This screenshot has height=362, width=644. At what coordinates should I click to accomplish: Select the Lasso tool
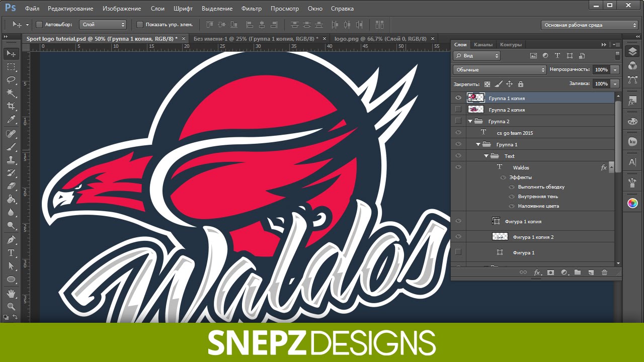(11, 80)
